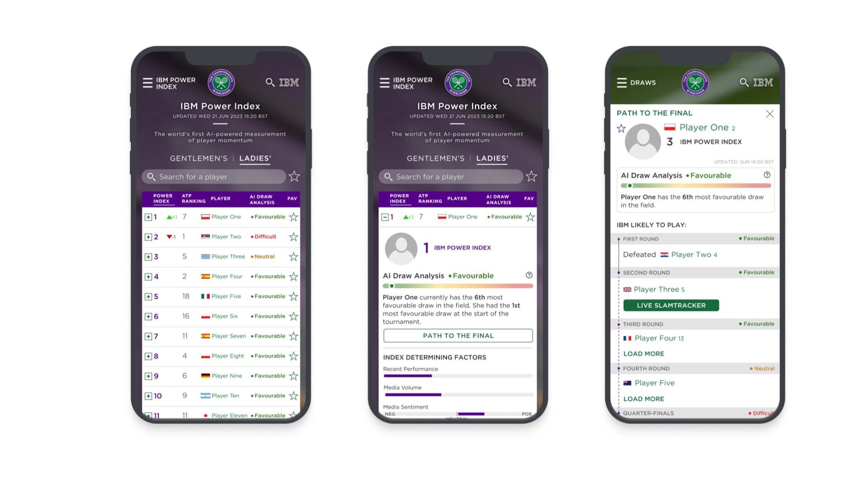
Task: Click LIVE SLAMTRACKER button
Action: coord(671,305)
